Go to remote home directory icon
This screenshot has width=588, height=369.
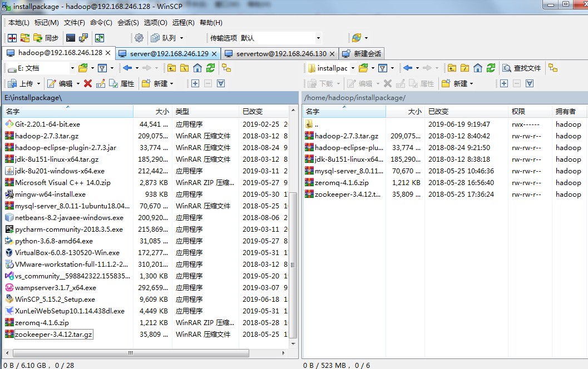pyautogui.click(x=478, y=68)
